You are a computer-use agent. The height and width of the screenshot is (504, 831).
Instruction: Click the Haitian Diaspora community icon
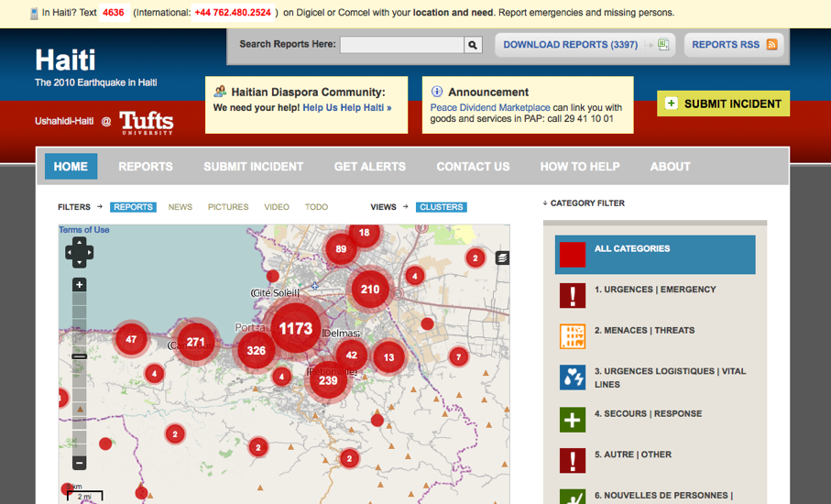click(220, 91)
